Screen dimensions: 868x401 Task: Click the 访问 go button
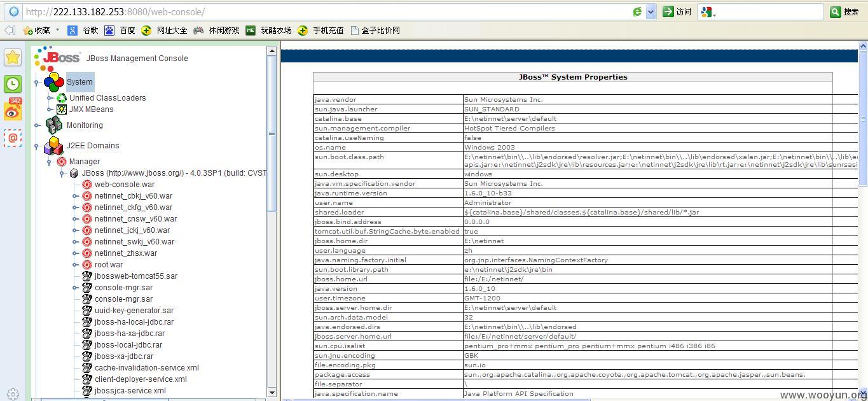(677, 11)
